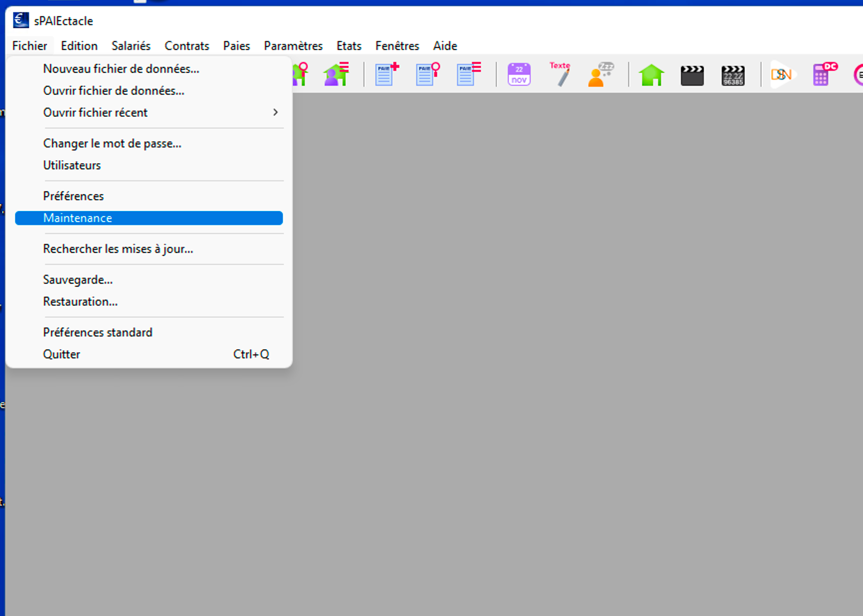Image resolution: width=863 pixels, height=616 pixels.
Task: Open Utilisateurs from the Fichier menu
Action: point(149,165)
